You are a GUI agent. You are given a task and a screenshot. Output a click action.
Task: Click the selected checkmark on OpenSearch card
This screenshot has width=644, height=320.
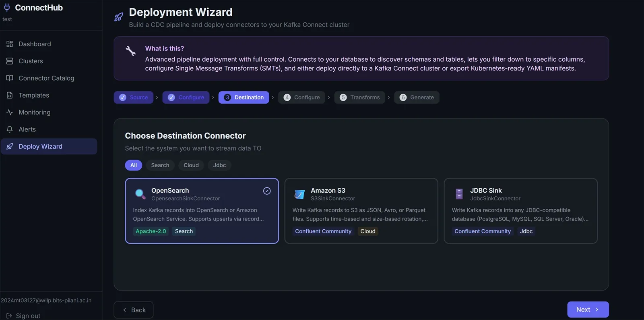click(267, 191)
